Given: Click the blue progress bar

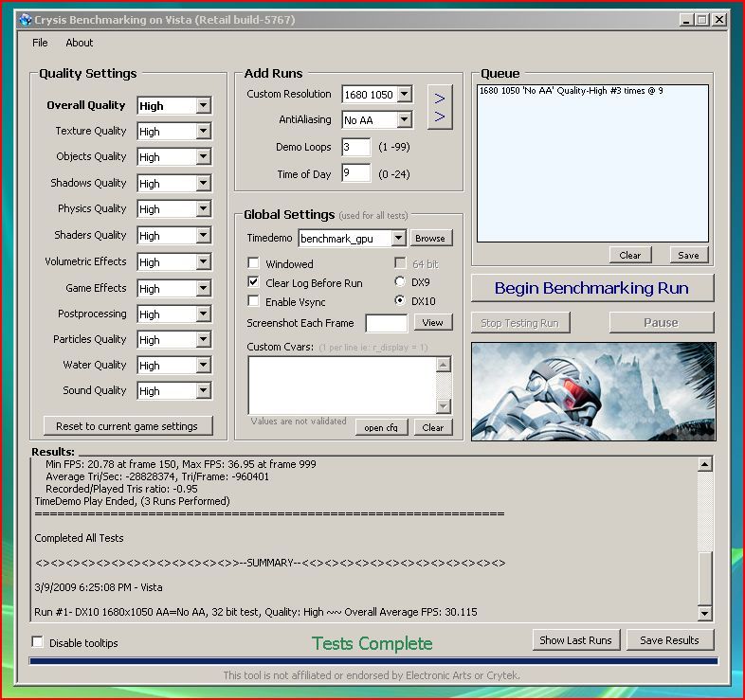Looking at the screenshot, I should pos(373,660).
